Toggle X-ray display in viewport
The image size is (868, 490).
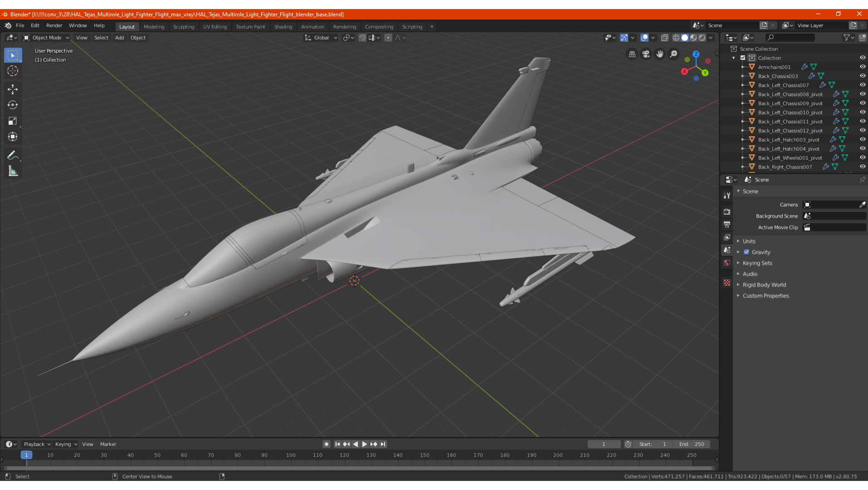click(665, 38)
